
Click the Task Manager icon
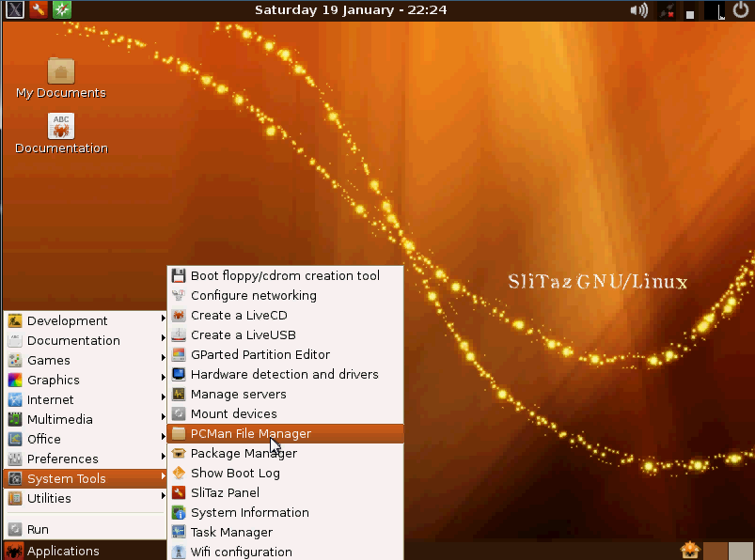(179, 532)
